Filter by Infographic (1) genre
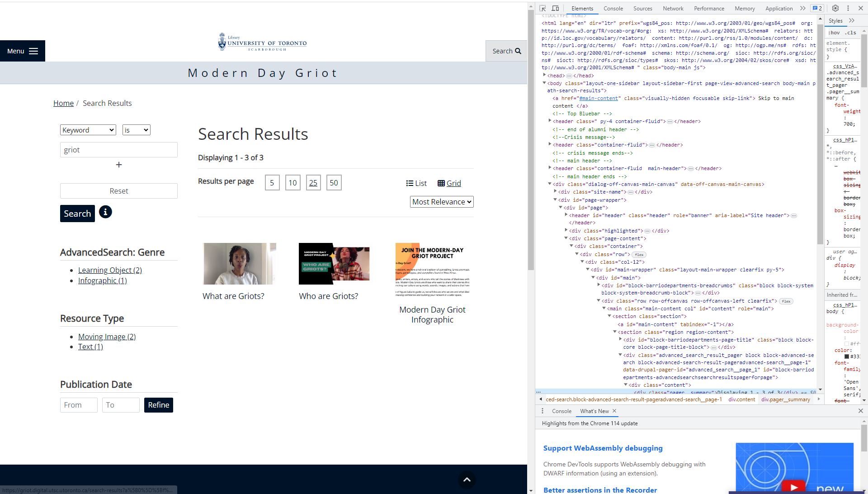Viewport: 868px width, 494px height. pyautogui.click(x=102, y=280)
